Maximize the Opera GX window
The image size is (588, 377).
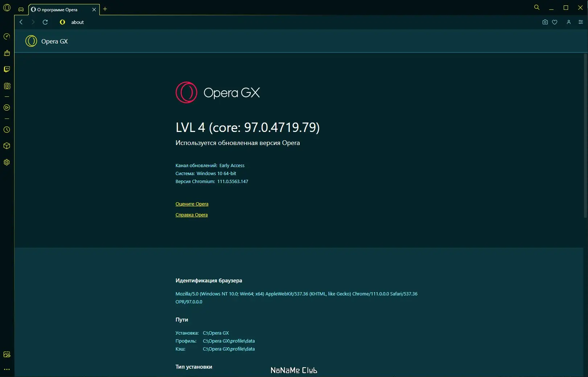pyautogui.click(x=566, y=8)
